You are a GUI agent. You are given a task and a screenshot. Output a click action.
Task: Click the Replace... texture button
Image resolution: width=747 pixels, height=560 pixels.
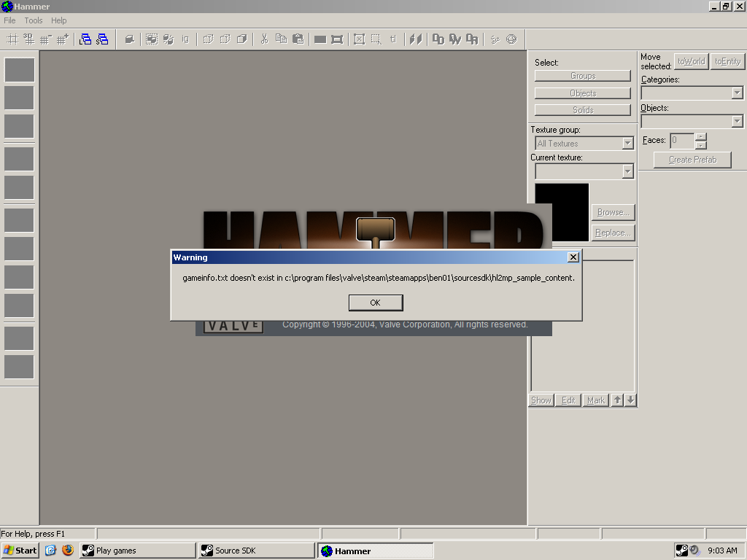(x=613, y=233)
